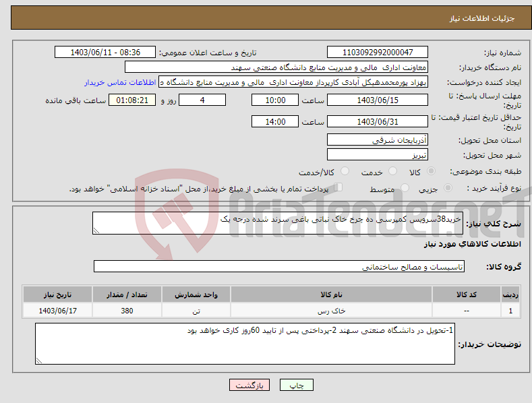This screenshot has width=532, height=403.
Task: Click the resize handle of description text area
Action: 96,230
